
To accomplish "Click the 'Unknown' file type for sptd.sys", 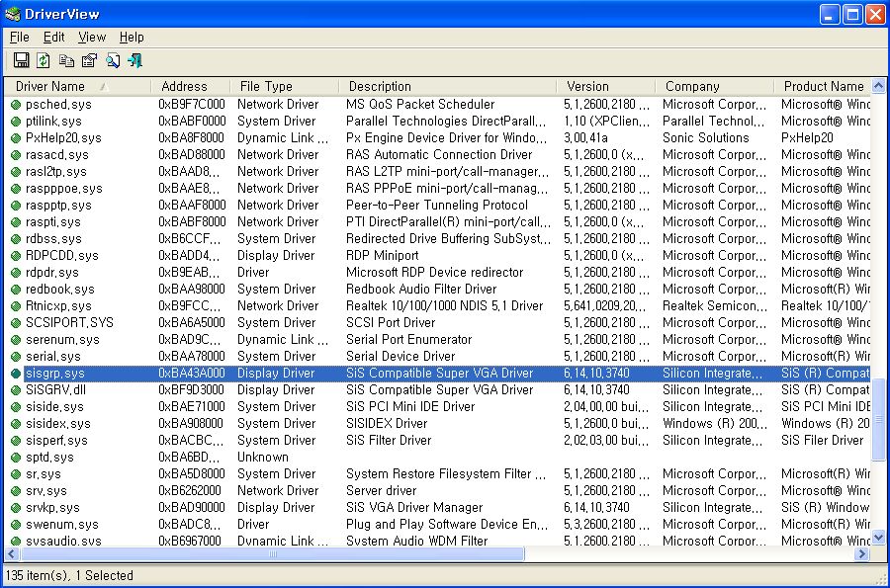I will [263, 457].
